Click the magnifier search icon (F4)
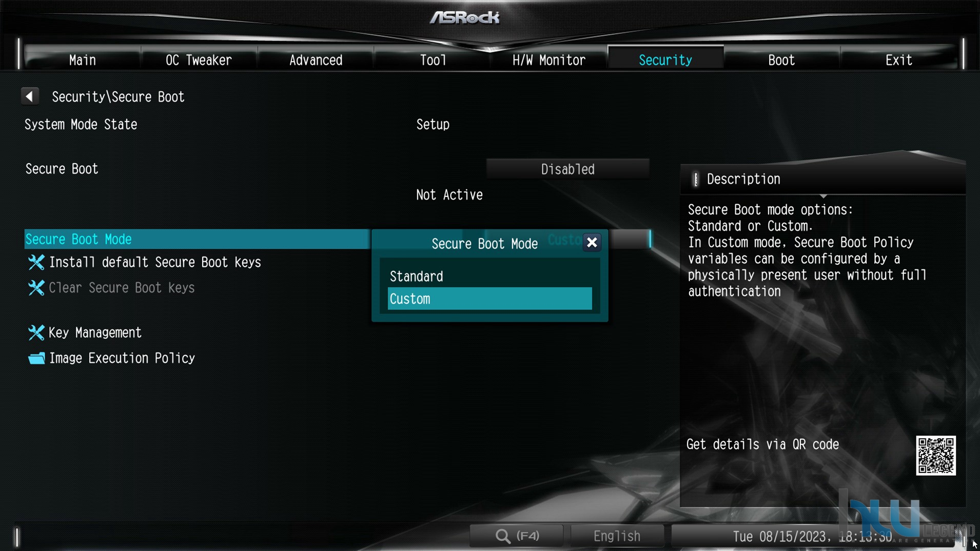The image size is (980, 551). tap(503, 536)
